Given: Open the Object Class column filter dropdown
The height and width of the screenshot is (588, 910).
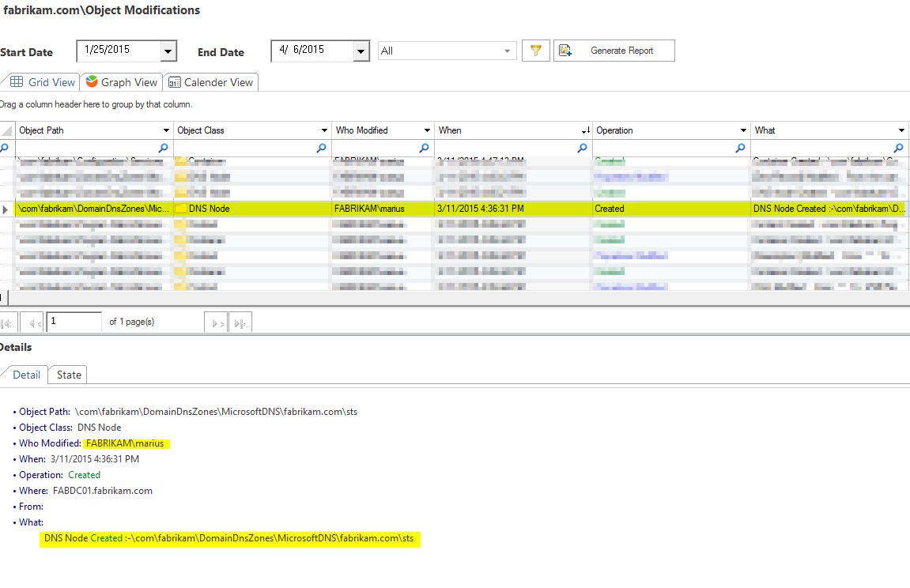Looking at the screenshot, I should tap(324, 130).
